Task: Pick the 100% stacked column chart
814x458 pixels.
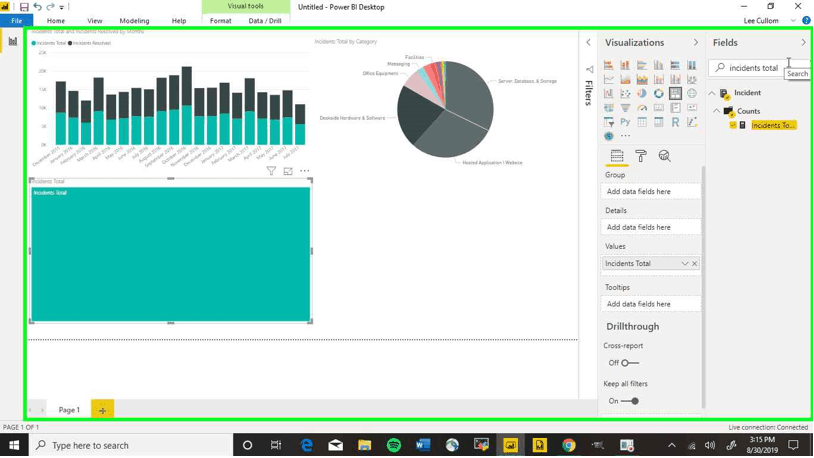Action: coord(691,65)
